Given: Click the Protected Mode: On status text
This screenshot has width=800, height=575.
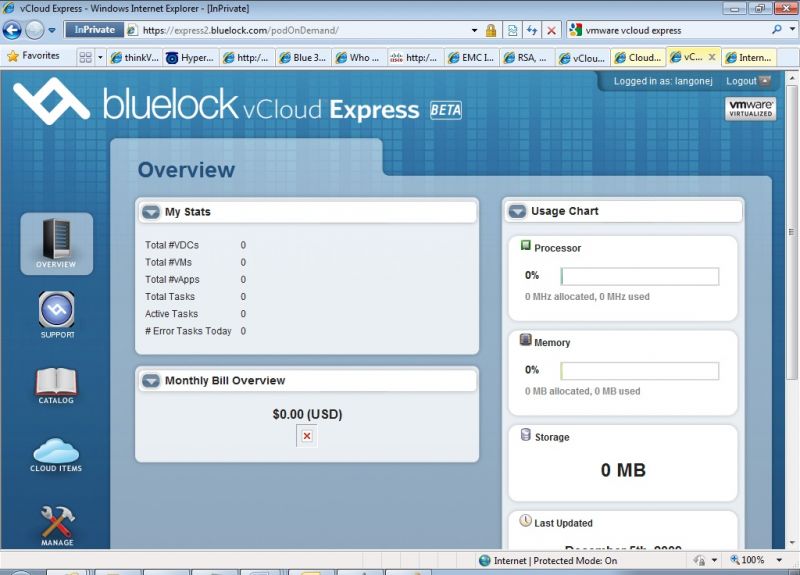Looking at the screenshot, I should pos(576,561).
